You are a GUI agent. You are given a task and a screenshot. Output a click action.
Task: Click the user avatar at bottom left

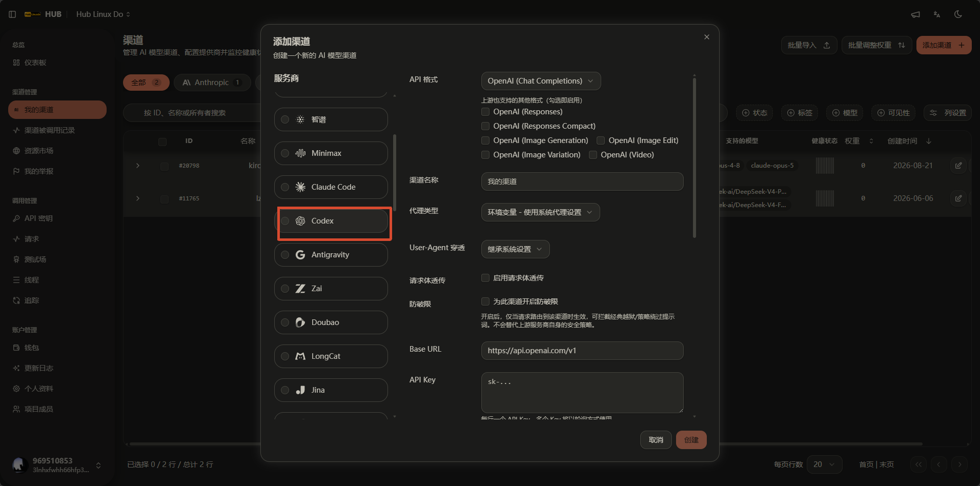click(20, 464)
